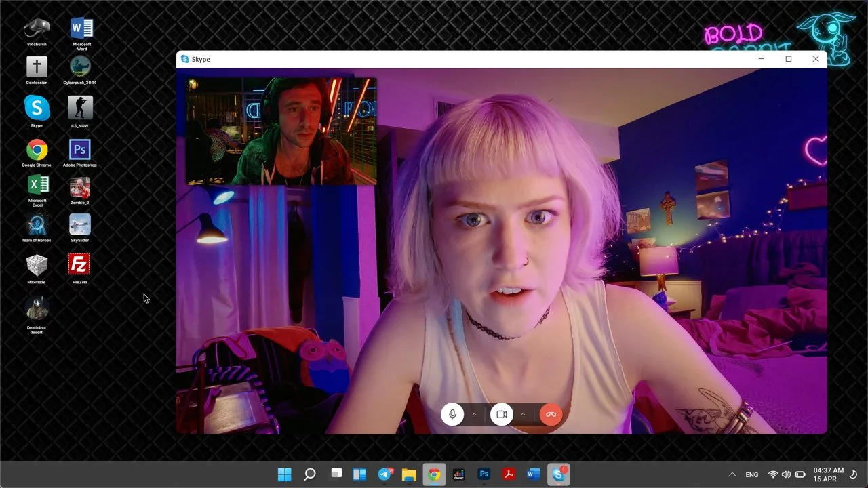
Task: Launch FileZilla from the desktop
Action: [79, 265]
